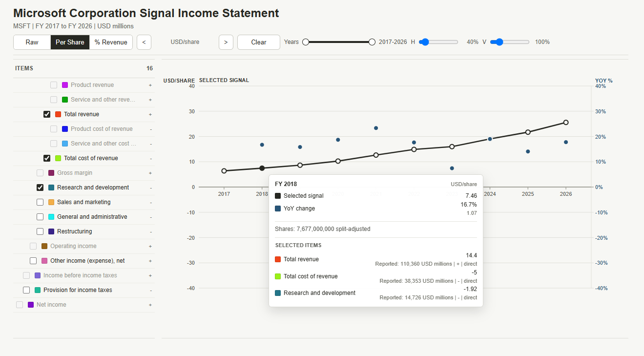
Task: Uncheck Research and development checkbox
Action: coord(40,188)
